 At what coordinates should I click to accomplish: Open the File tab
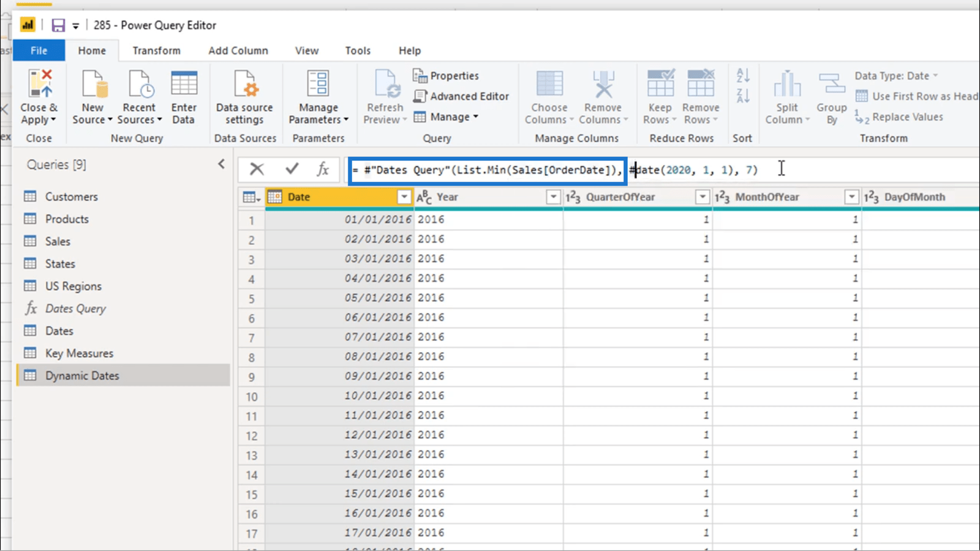point(39,51)
